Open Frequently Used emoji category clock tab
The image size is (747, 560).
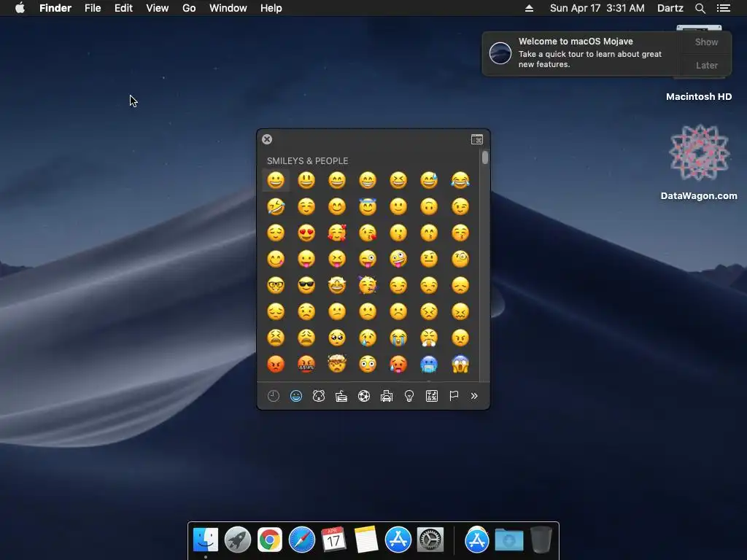(x=274, y=396)
